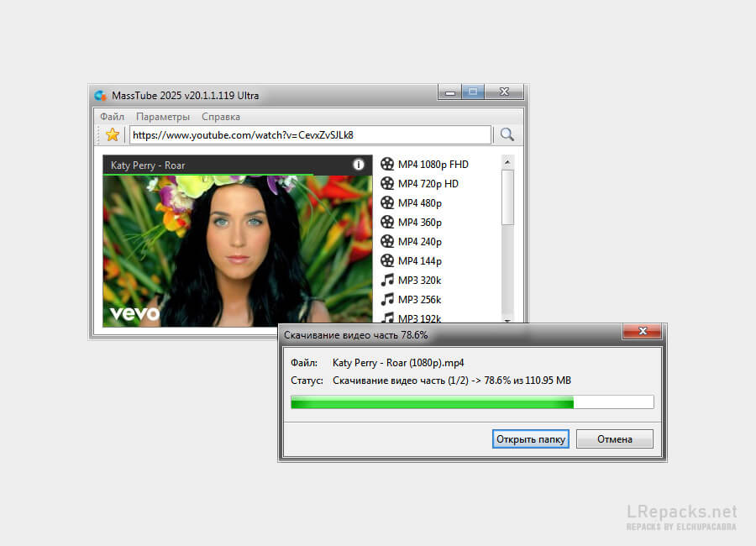Click the format list scroll down arrow
The width and height of the screenshot is (756, 546).
pos(507,320)
